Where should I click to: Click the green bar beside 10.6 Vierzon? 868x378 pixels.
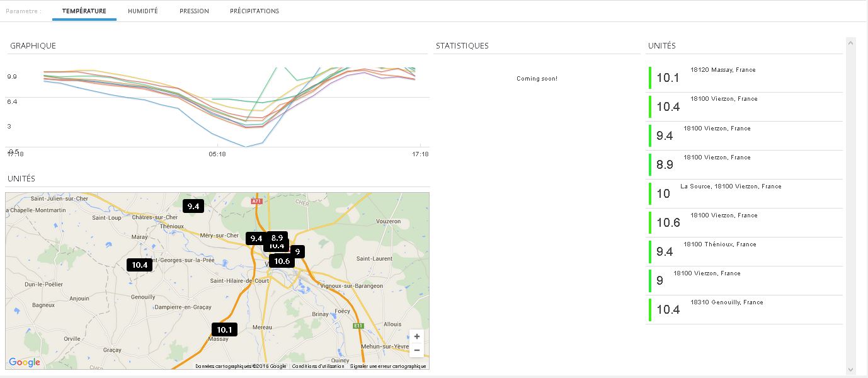click(x=649, y=223)
